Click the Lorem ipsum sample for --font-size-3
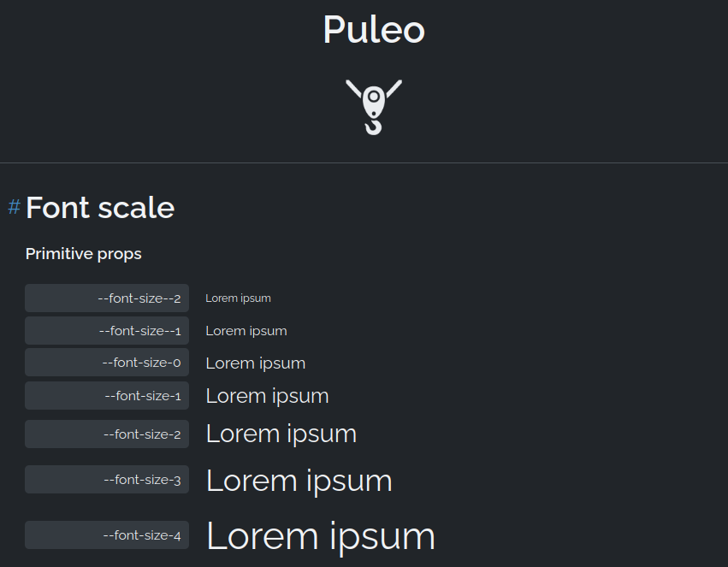This screenshot has height=567, width=728. [x=299, y=481]
